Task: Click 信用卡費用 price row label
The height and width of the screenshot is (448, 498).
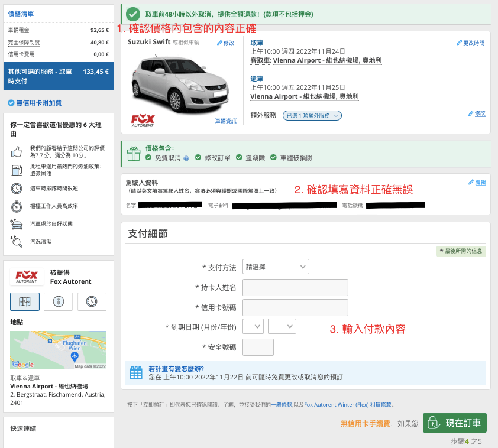Action: coord(21,54)
